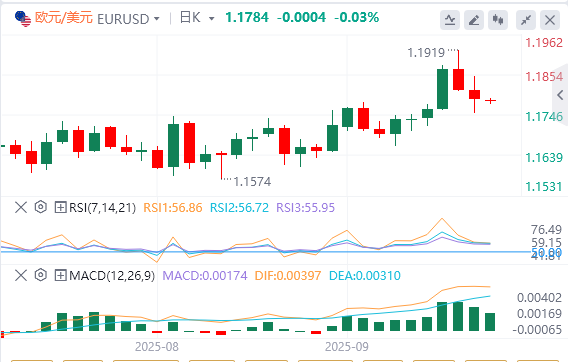
Task: Click the 2025-08 date axis marker
Action: click(x=157, y=347)
